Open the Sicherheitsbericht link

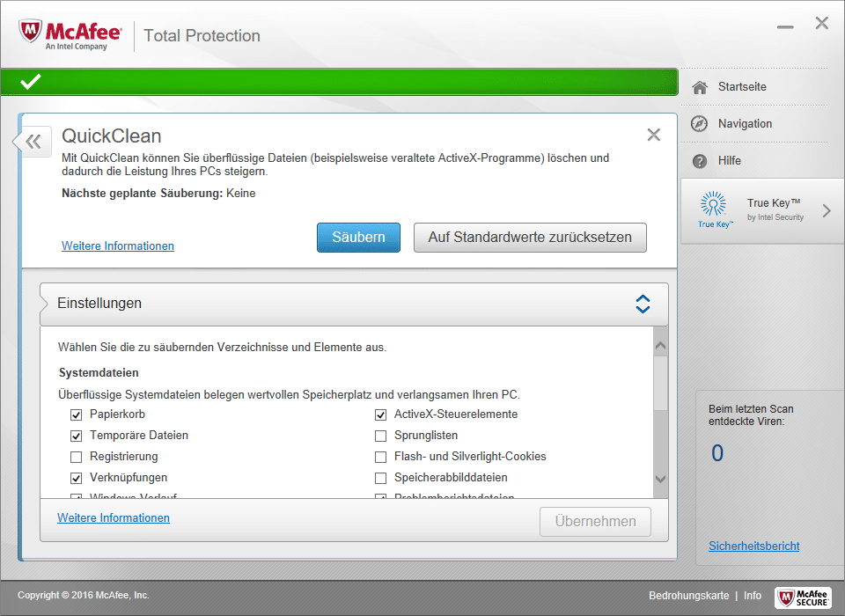(x=753, y=546)
